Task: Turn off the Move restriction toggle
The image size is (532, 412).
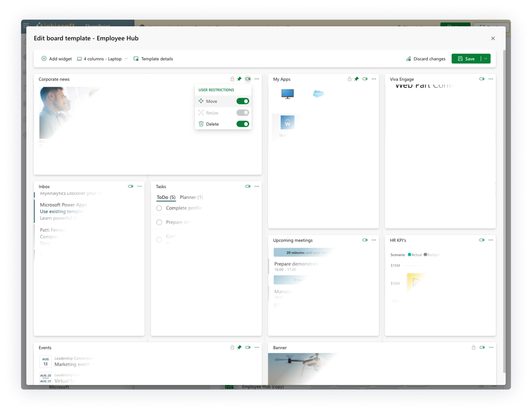Action: pyautogui.click(x=243, y=101)
